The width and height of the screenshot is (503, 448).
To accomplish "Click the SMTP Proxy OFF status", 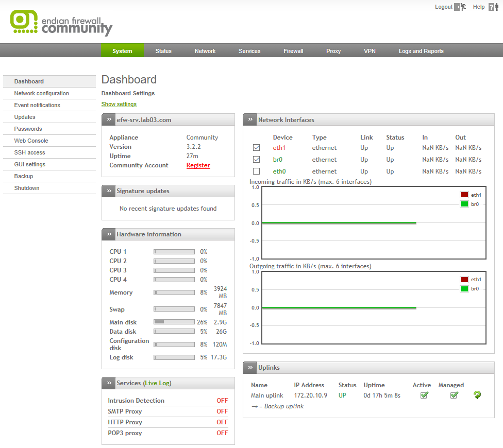I will 222,411.
